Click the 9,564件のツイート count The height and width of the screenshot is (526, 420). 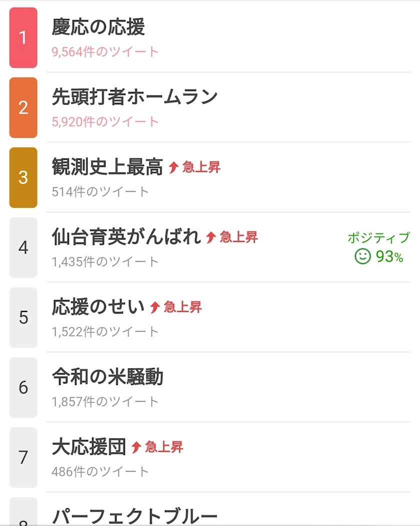pyautogui.click(x=105, y=52)
